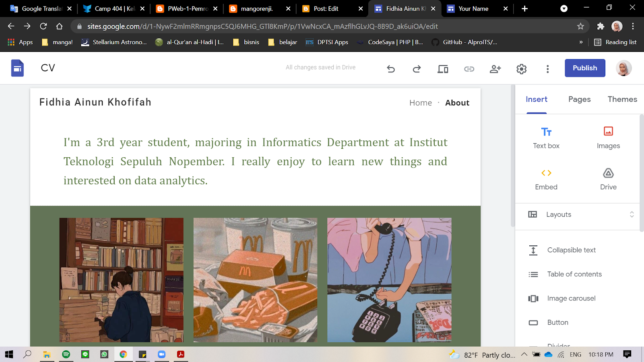Click the Google Sites home logo
This screenshot has width=644, height=362.
point(17,68)
